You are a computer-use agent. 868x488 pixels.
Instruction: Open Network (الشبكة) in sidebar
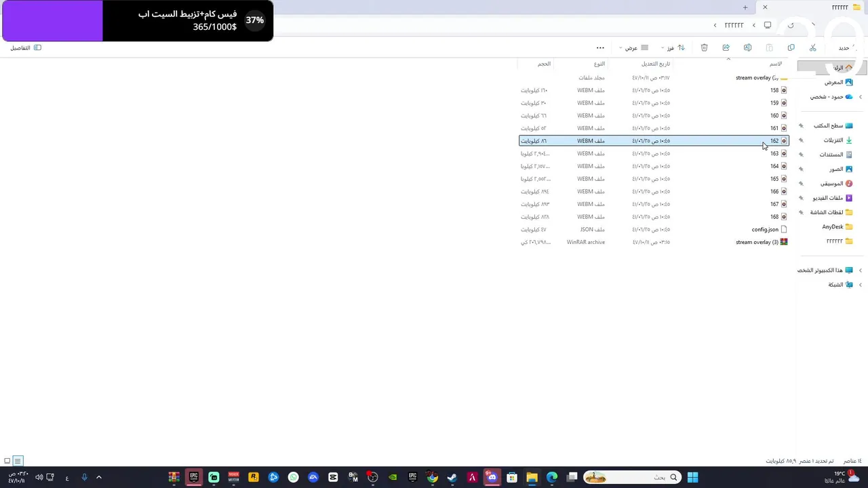click(x=840, y=285)
